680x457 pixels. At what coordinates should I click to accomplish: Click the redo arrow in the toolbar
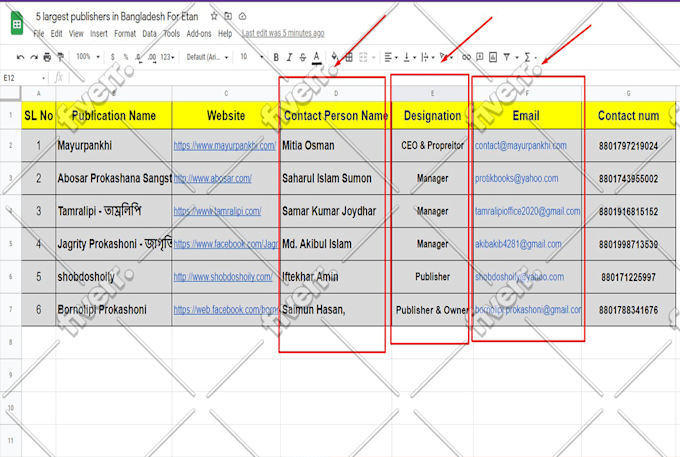pyautogui.click(x=34, y=57)
